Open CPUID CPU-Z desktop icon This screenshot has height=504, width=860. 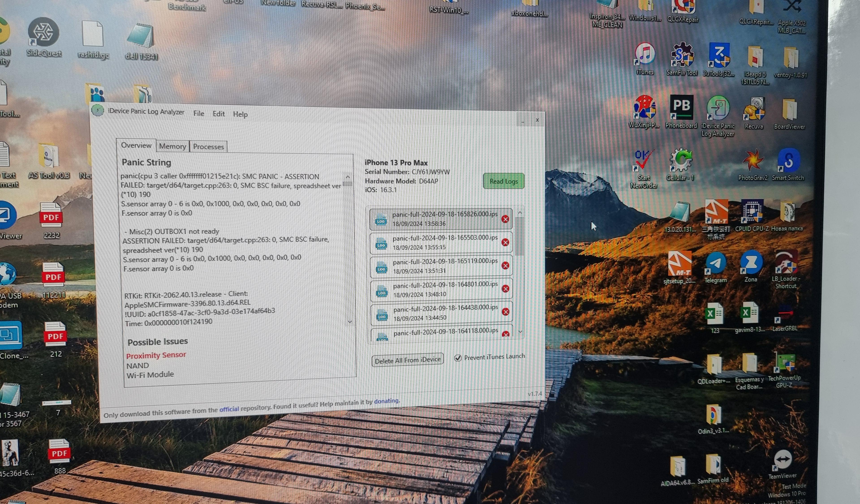[x=752, y=216]
